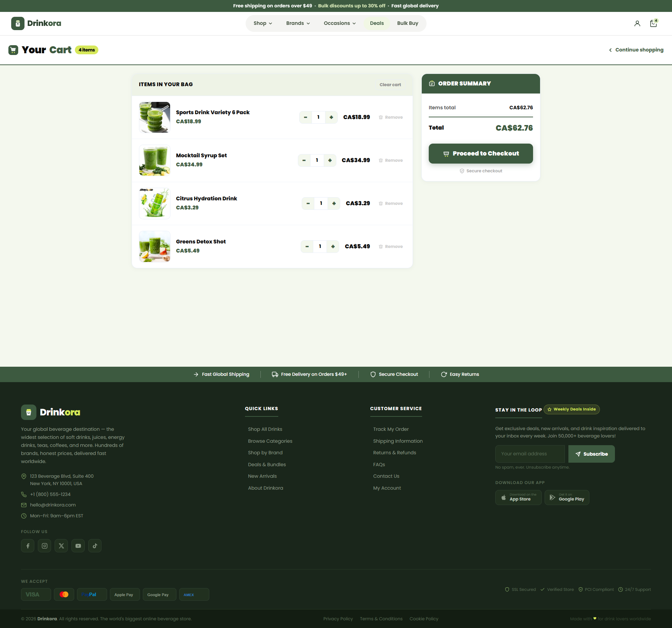Viewport: 672px width, 628px height.
Task: Open Terms & Conditions link
Action: (x=381, y=619)
